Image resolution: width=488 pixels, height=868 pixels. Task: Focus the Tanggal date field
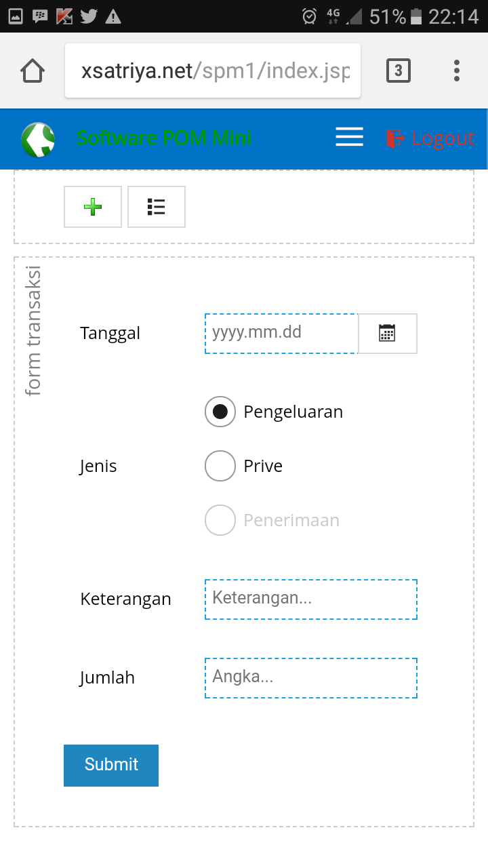coord(281,333)
